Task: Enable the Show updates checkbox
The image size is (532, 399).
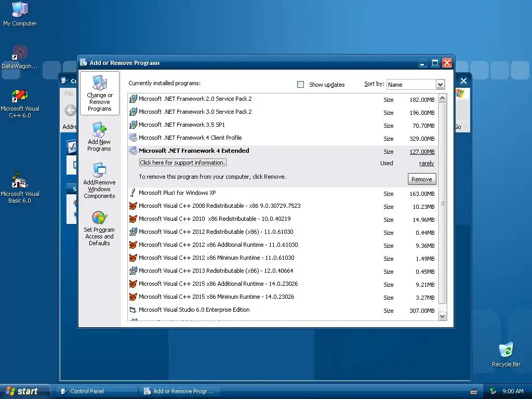Action: (x=301, y=85)
